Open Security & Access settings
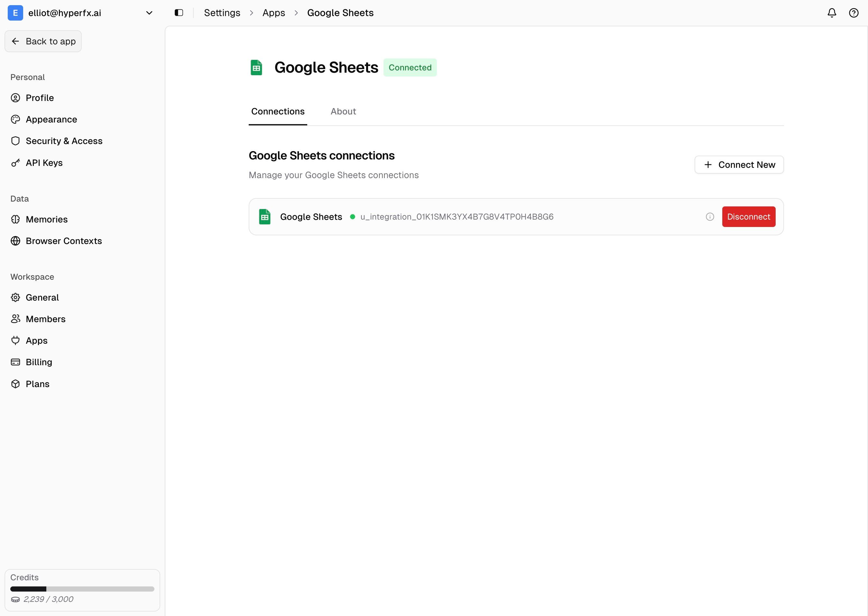The height and width of the screenshot is (616, 868). click(64, 141)
